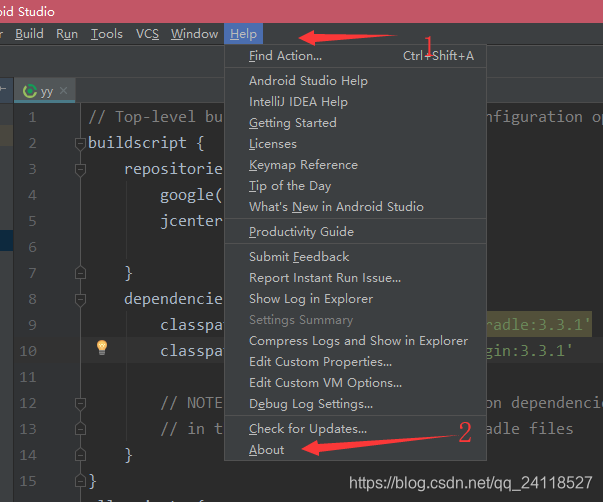Click fold end marker on line 15

pos(80,480)
